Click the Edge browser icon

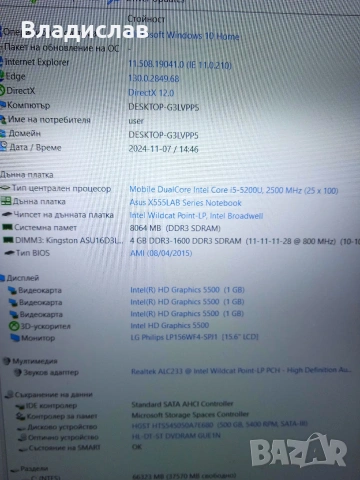coord(2,76)
